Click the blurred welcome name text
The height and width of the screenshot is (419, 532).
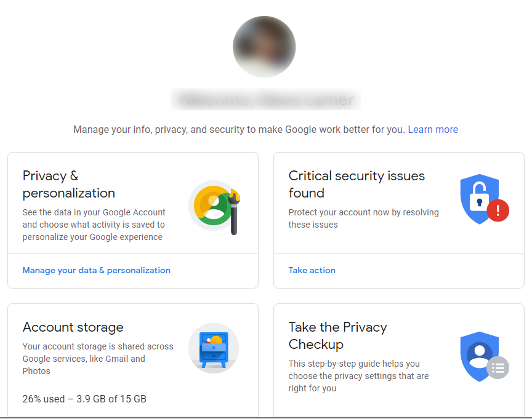coord(265,99)
